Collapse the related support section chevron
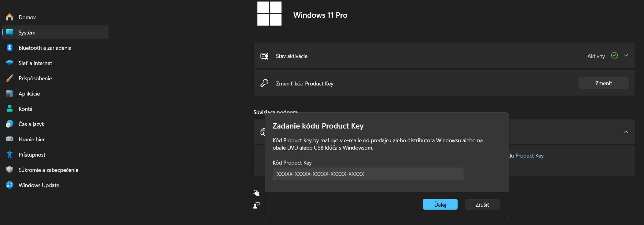Screen dimensions: 644x225 [x=626, y=132]
